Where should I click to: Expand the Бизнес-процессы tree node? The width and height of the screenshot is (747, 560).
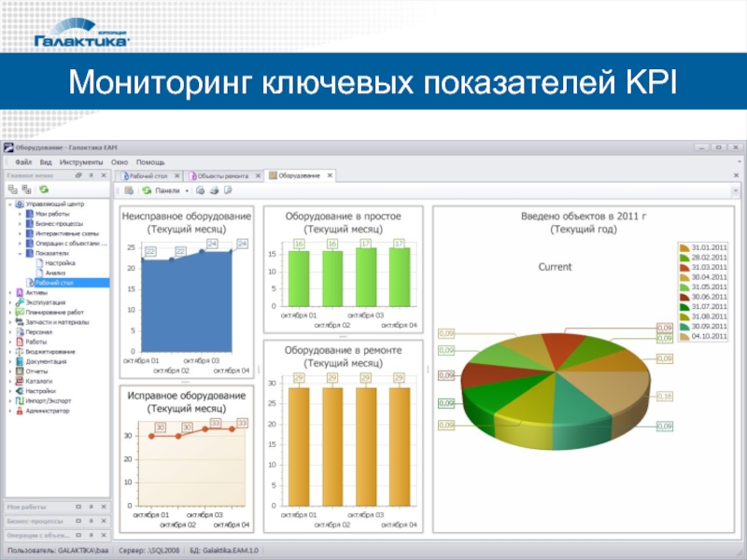(20, 224)
